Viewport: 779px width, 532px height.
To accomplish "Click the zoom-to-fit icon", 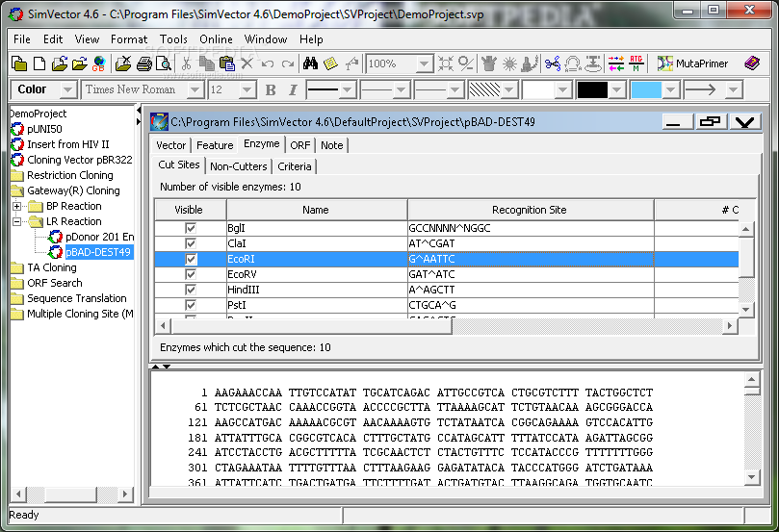I will pyautogui.click(x=446, y=63).
